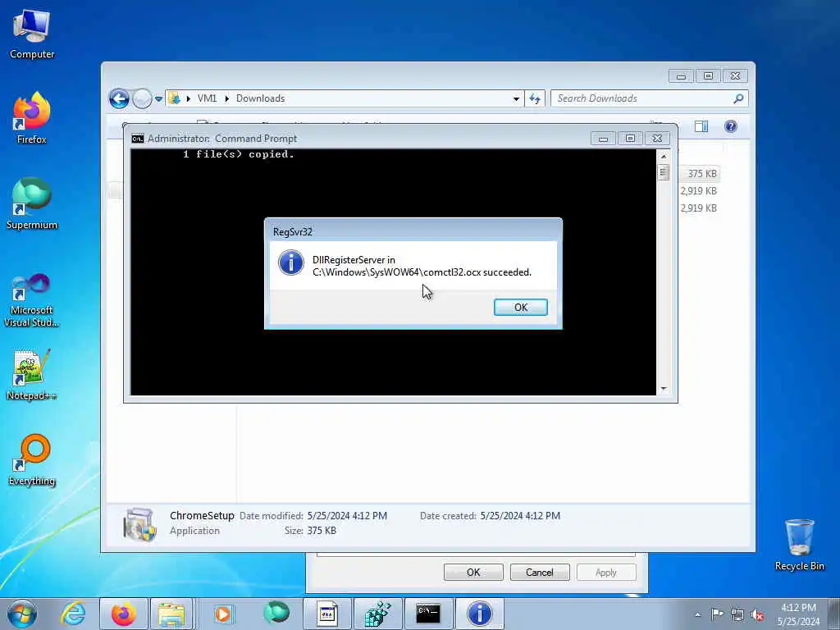Click the Downloads segment in address bar

click(x=260, y=98)
